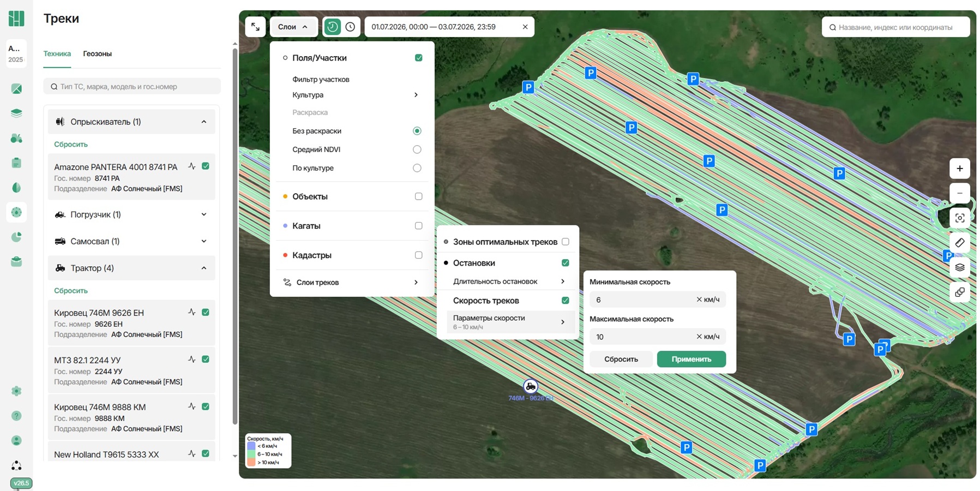Open the highlighted tracks sidebar icon
The height and width of the screenshot is (491, 980).
tap(16, 212)
